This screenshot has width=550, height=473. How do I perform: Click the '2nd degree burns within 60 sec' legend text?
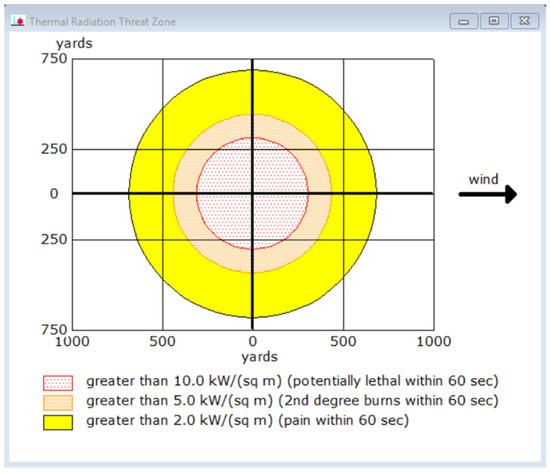click(388, 401)
